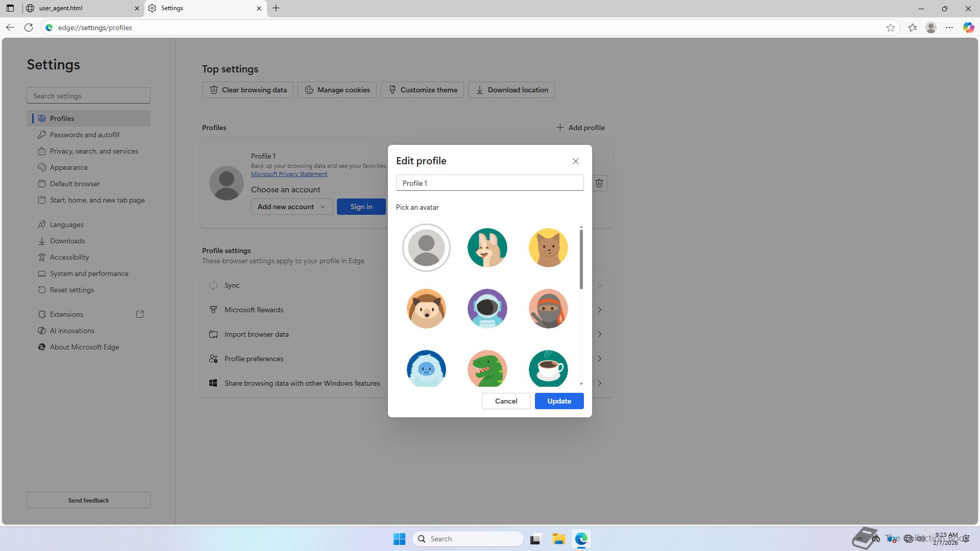Choose the hedgehog avatar

[x=426, y=309]
